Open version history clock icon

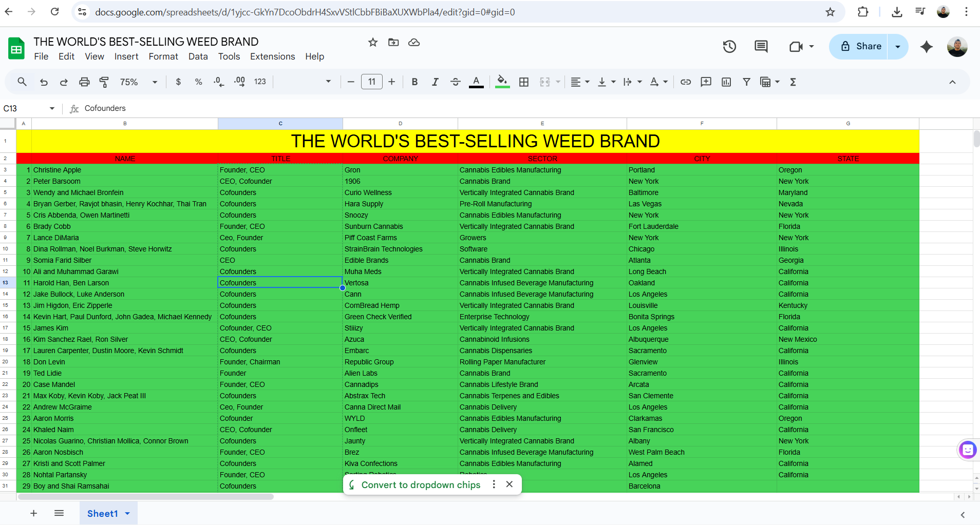coord(729,47)
